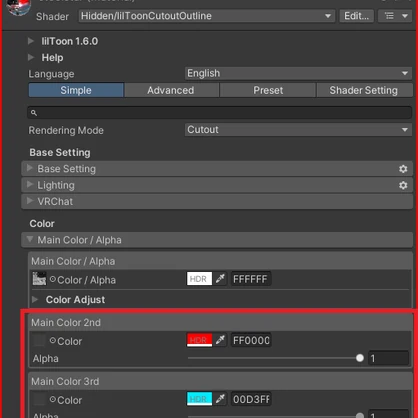Click the eyedropper next to Main Color HDR swatch
Screen dimensions: 418x418
pos(220,279)
